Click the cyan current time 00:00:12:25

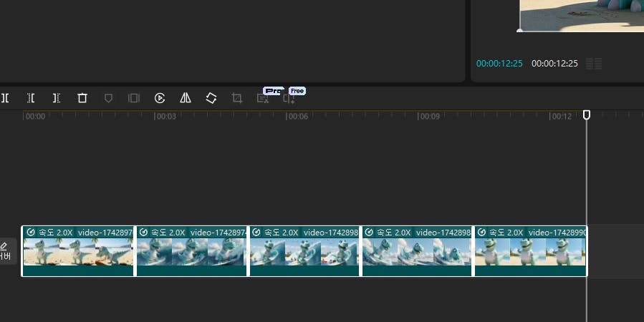499,64
